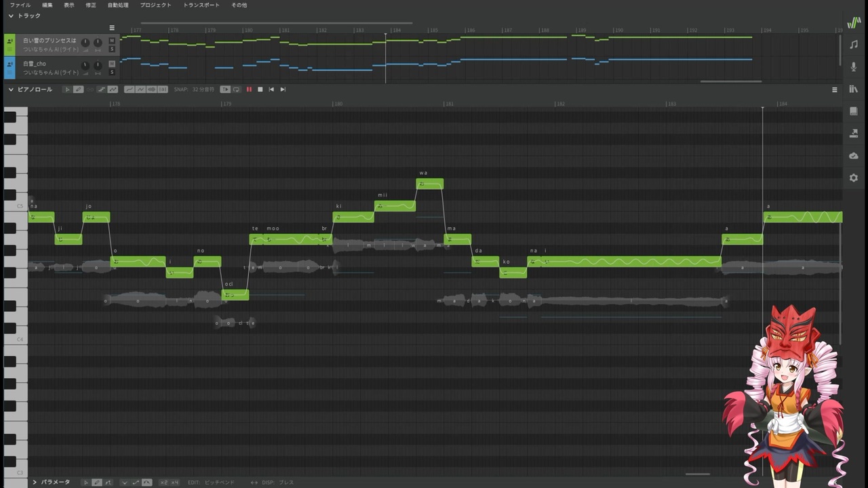Select the pencil tool in piano roll toolbar
This screenshot has height=488, width=868.
tap(79, 89)
